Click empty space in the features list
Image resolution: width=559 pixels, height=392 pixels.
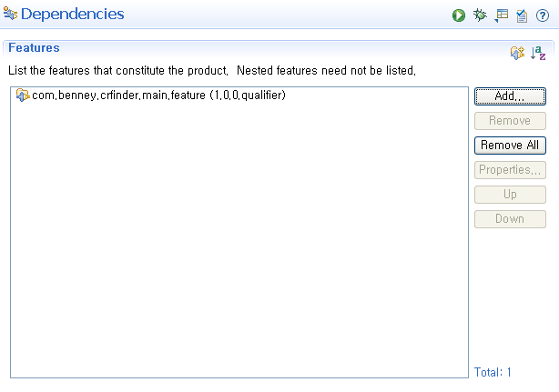click(x=239, y=246)
